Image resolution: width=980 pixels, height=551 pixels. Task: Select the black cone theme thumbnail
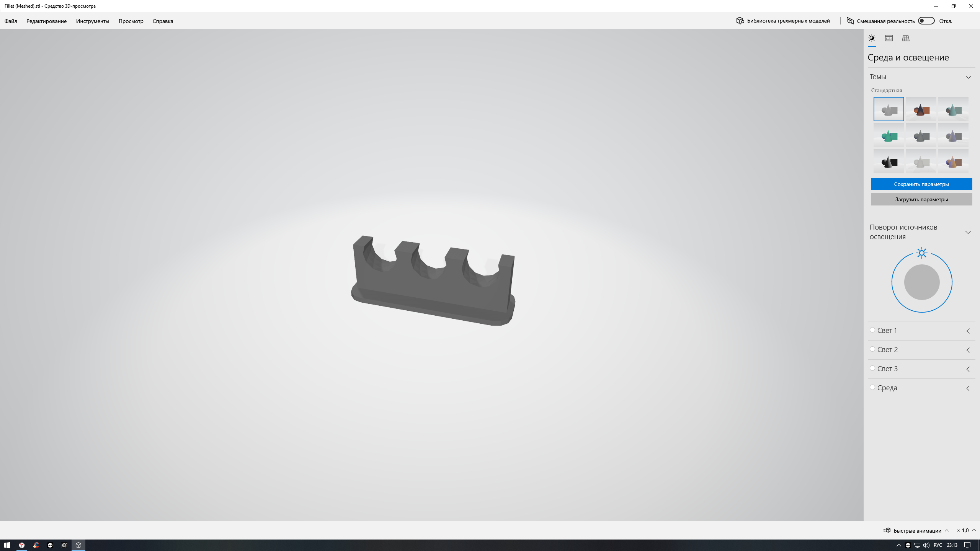pos(889,161)
